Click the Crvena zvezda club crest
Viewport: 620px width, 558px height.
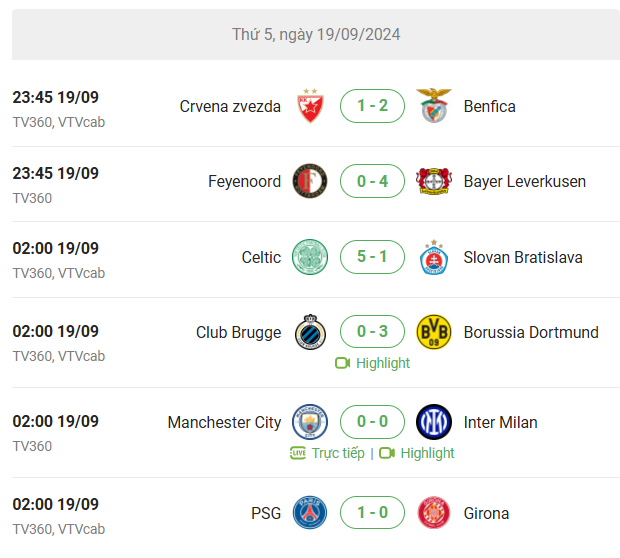tap(310, 106)
